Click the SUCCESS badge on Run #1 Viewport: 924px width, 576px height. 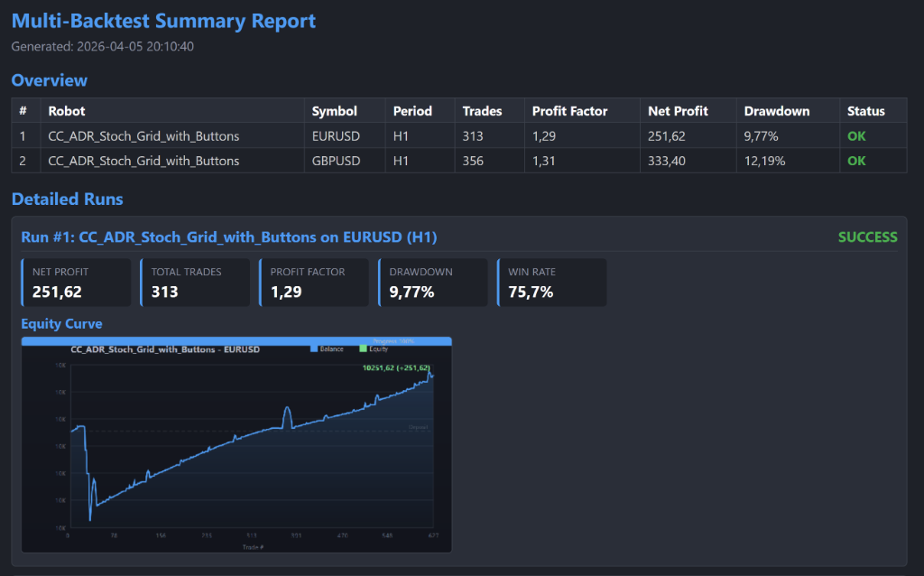coord(867,237)
